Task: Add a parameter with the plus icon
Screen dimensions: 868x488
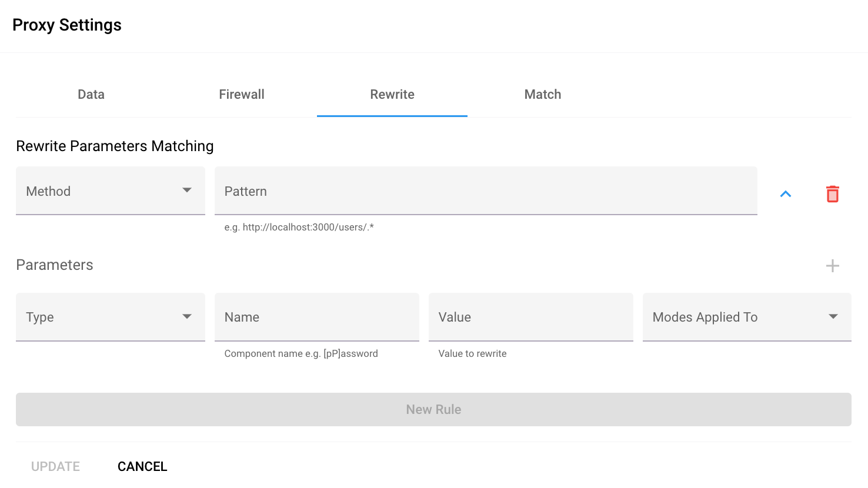Action: (832, 266)
